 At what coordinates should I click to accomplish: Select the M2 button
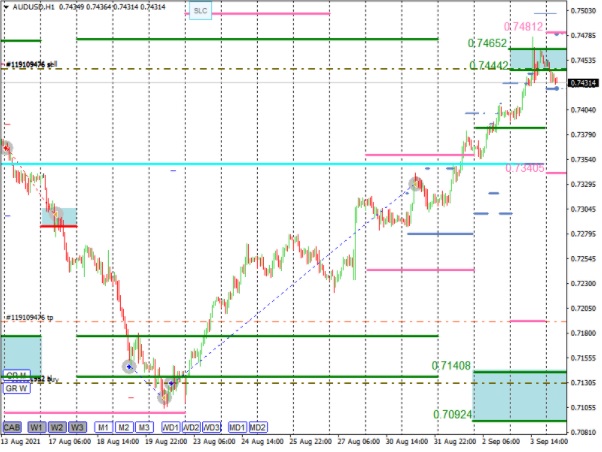coord(124,426)
